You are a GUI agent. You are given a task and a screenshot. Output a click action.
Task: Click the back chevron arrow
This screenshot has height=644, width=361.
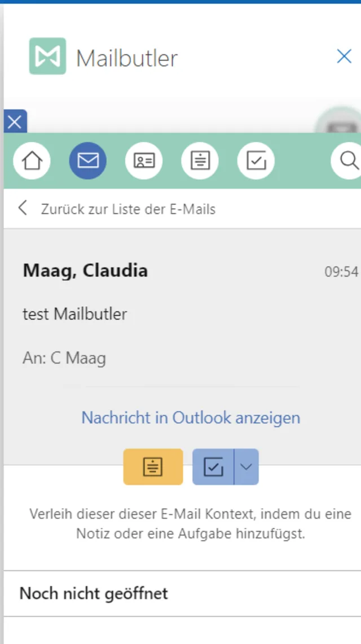click(x=23, y=208)
